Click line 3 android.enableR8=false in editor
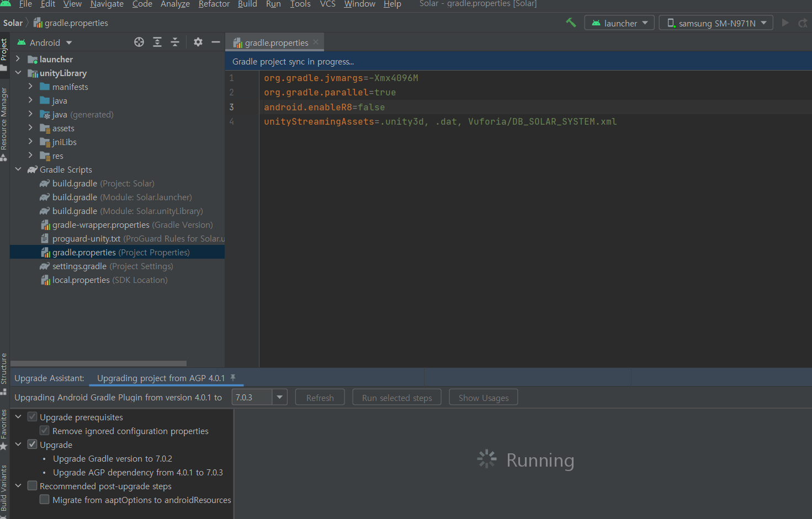The image size is (812, 519). tap(324, 107)
